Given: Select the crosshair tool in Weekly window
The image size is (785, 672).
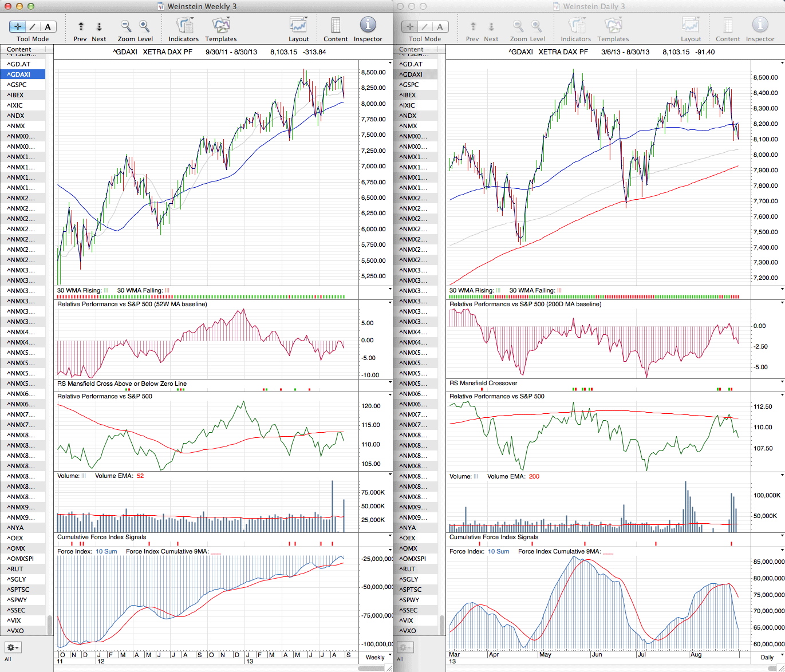Looking at the screenshot, I should point(18,26).
